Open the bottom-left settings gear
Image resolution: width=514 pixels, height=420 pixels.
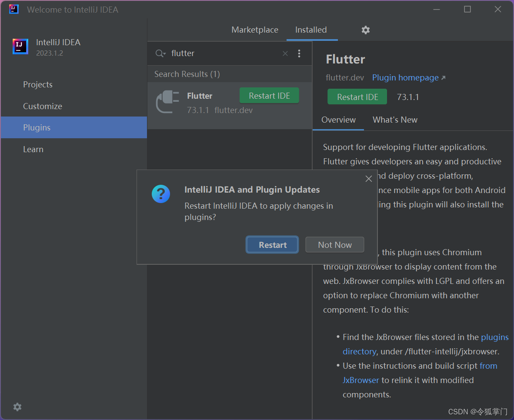(17, 407)
